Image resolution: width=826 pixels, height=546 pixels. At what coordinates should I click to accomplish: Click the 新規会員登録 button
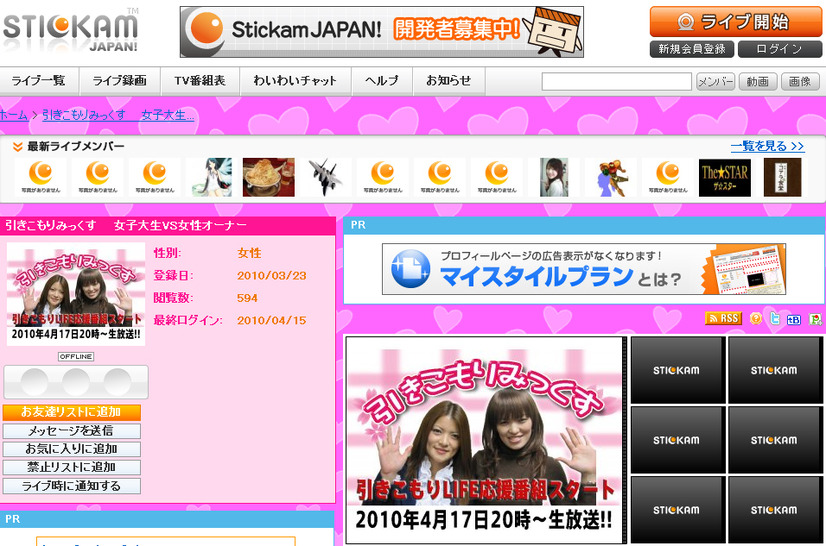coord(692,49)
